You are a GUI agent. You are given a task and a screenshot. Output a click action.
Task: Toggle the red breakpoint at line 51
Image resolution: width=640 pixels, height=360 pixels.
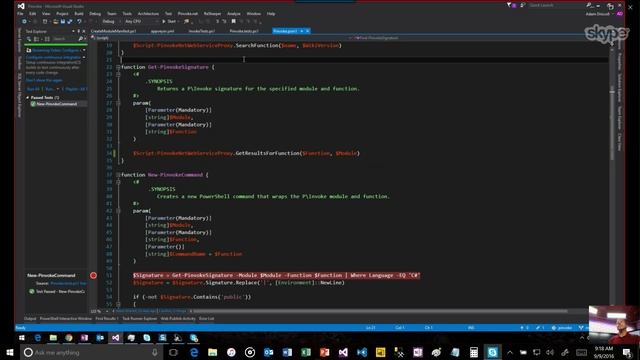(x=93, y=276)
